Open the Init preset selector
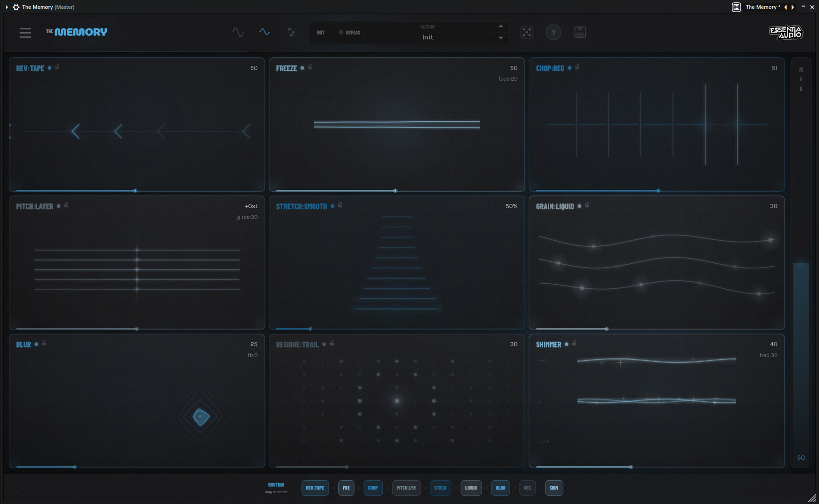Screen dimensions: 819x504 [x=427, y=37]
